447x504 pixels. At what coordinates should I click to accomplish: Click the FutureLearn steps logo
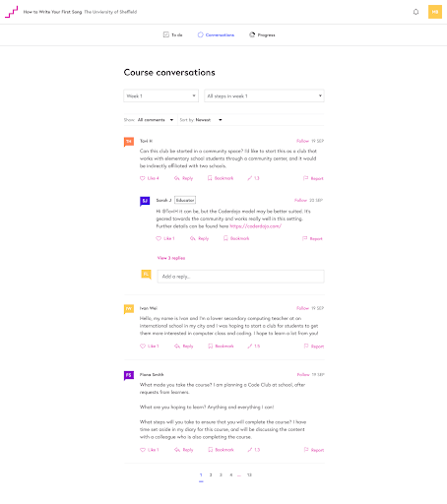pyautogui.click(x=12, y=12)
